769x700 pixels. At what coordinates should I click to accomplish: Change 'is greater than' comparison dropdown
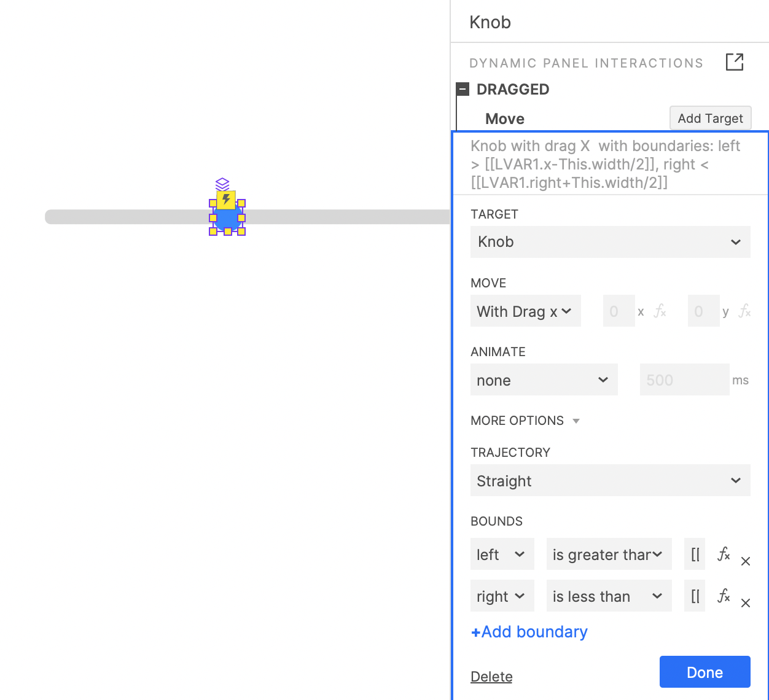pyautogui.click(x=608, y=554)
